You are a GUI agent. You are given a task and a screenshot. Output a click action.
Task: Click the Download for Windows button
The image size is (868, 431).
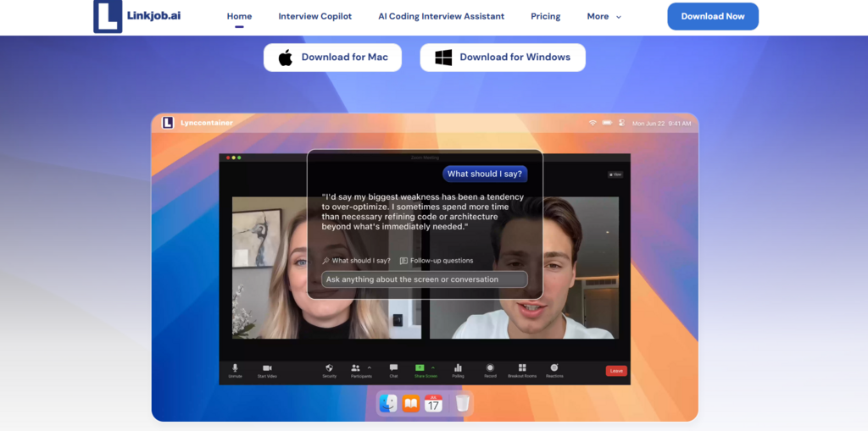click(503, 58)
